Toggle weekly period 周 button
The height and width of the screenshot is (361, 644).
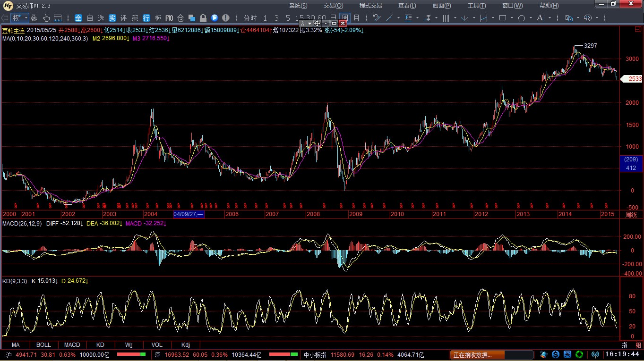pos(345,18)
